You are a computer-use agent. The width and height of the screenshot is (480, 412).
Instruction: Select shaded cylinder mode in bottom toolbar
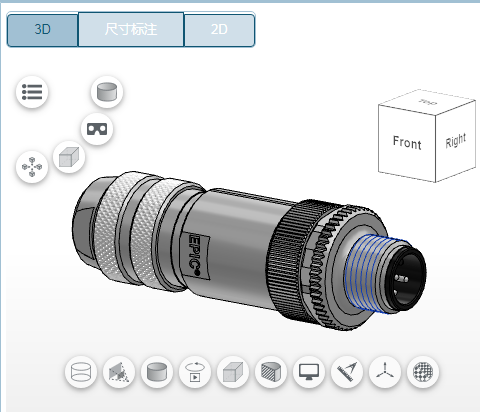[157, 372]
